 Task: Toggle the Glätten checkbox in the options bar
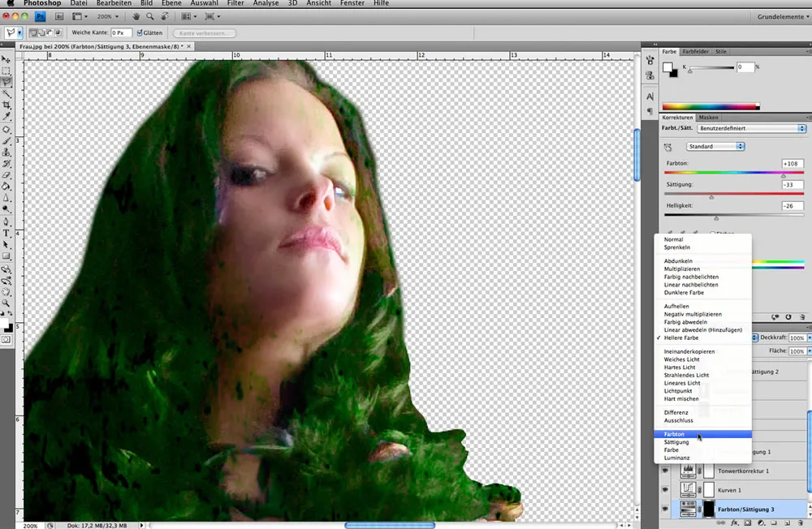pos(141,32)
